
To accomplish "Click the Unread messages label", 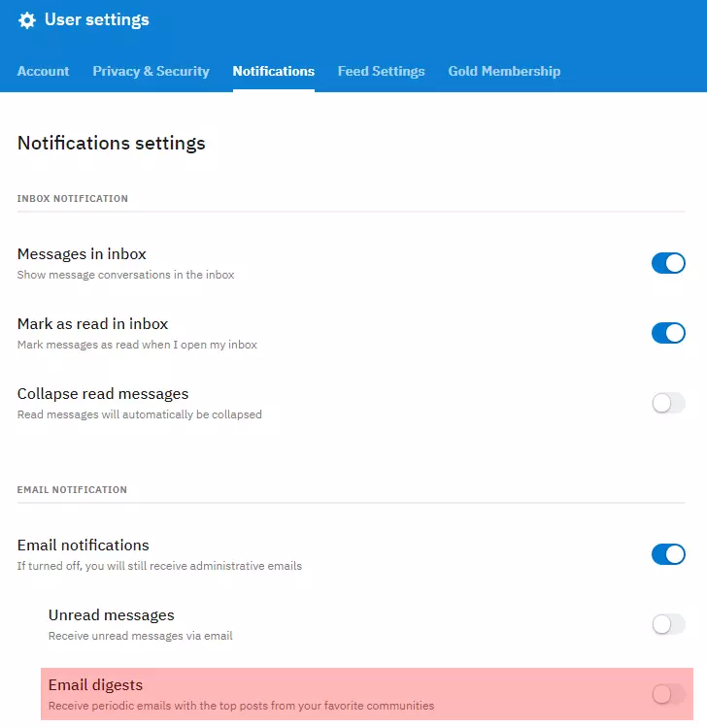I will (112, 615).
